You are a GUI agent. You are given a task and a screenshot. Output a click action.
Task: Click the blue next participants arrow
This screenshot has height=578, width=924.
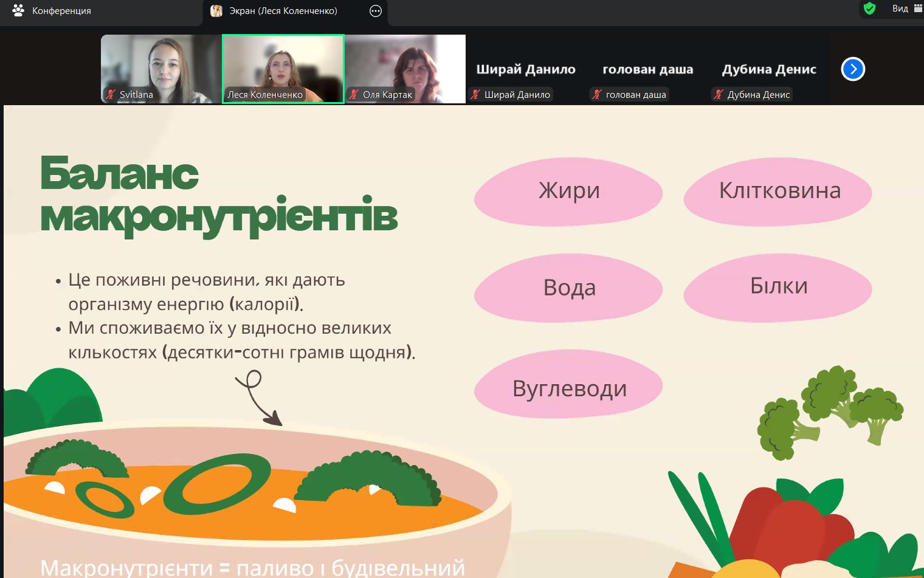point(853,69)
